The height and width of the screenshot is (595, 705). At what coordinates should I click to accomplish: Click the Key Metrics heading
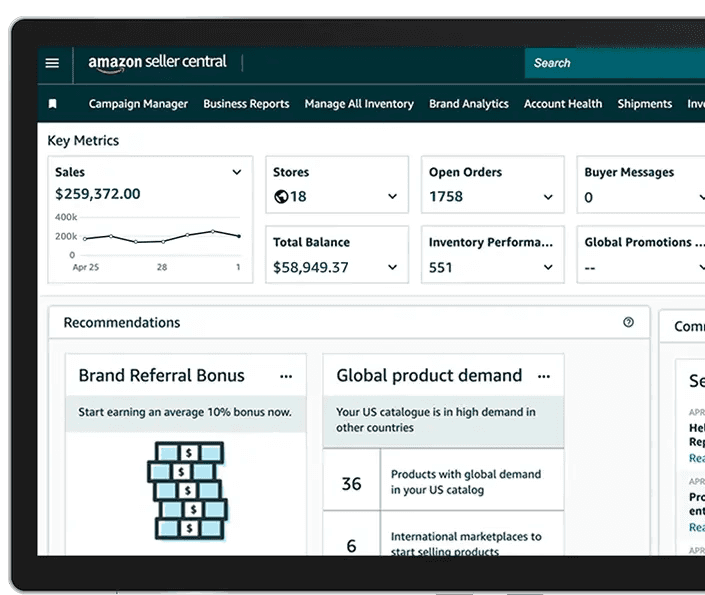[x=83, y=140]
